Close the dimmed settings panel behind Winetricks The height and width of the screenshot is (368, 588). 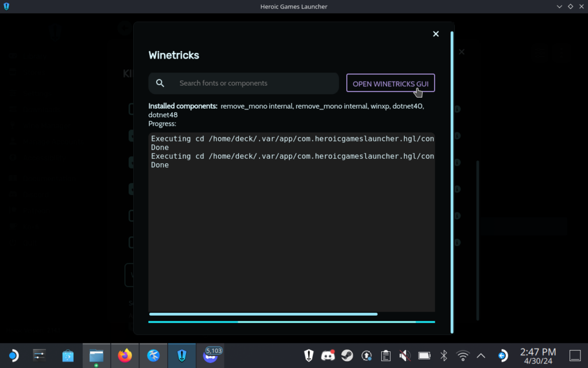[462, 52]
